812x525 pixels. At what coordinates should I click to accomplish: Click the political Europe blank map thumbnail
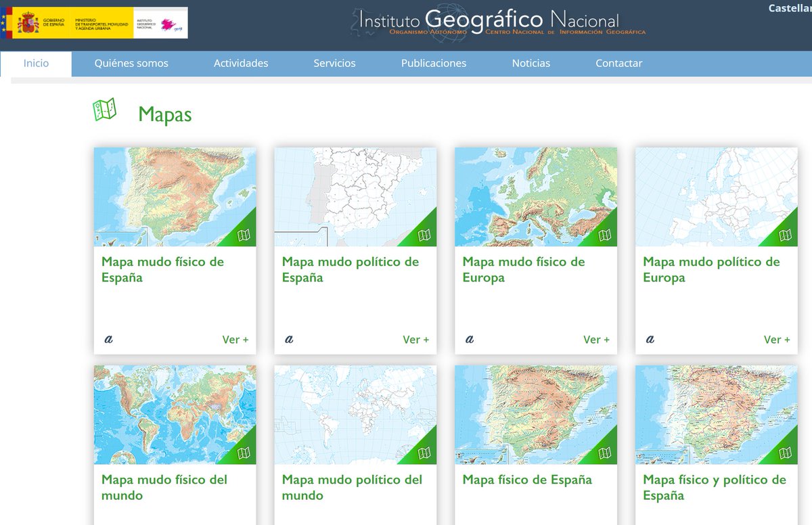[x=717, y=197]
